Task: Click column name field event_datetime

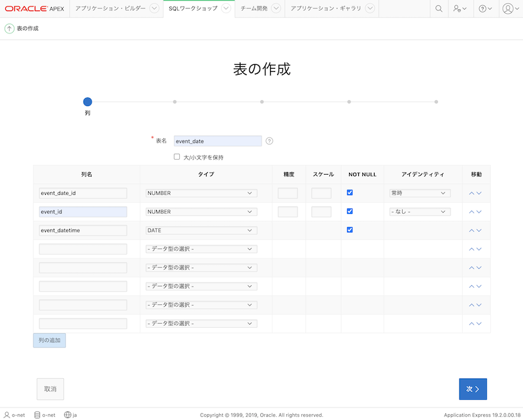Action: pyautogui.click(x=83, y=231)
